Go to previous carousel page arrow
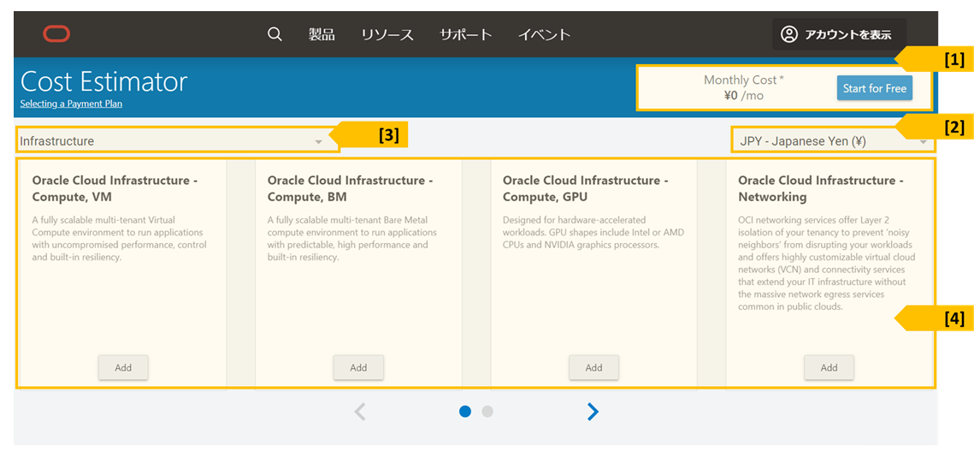This screenshot has width=980, height=458. 359,411
